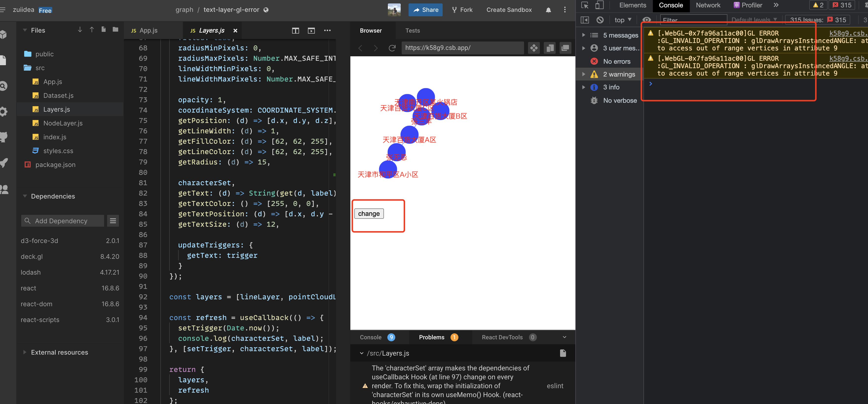This screenshot has height=404, width=868.
Task: Open preview in new window icon
Action: [x=565, y=48]
